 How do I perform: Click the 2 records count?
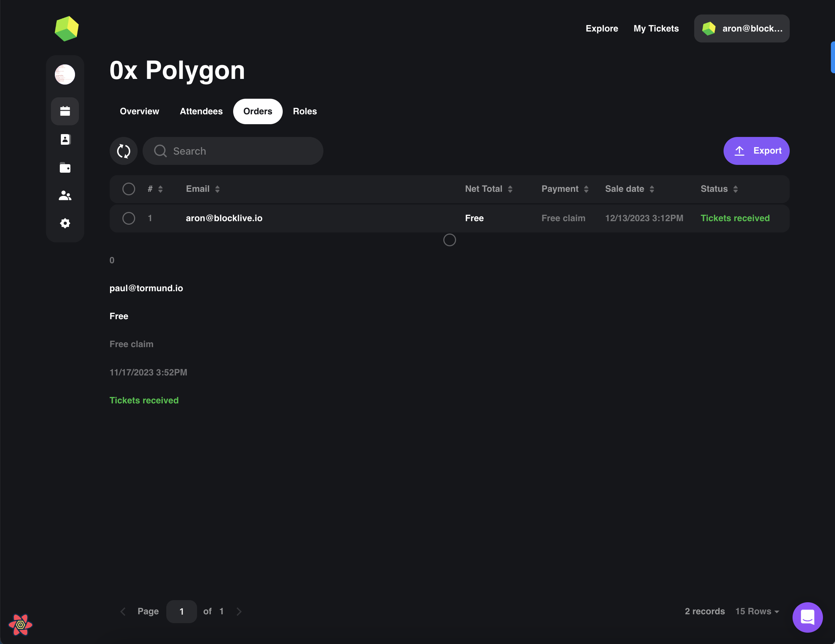pos(705,611)
